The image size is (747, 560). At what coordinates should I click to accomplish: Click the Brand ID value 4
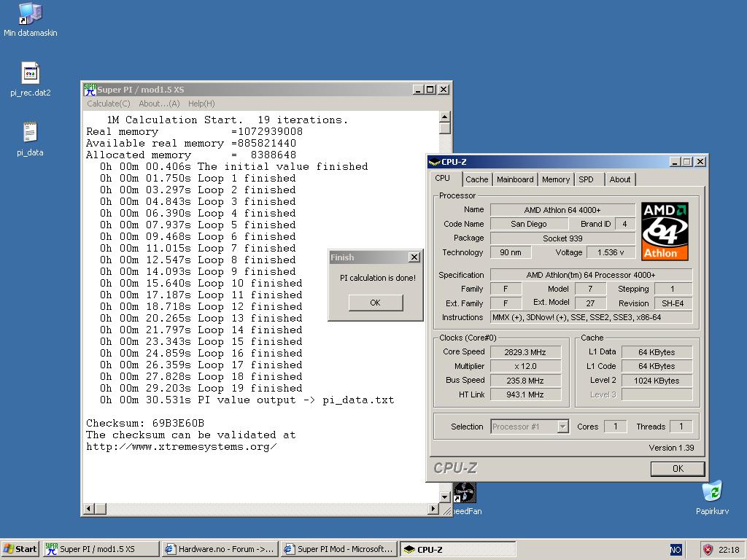point(624,224)
